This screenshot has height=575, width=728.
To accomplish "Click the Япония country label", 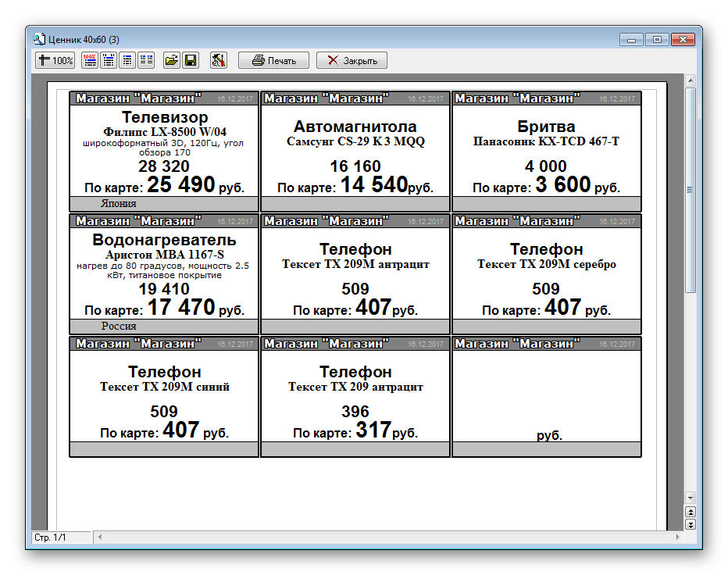I will [x=119, y=203].
